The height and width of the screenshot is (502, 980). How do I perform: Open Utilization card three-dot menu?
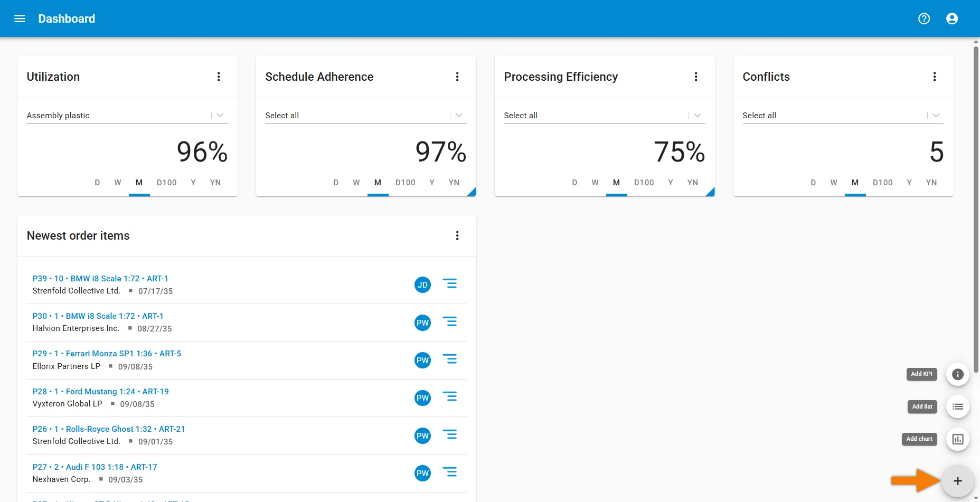[x=219, y=77]
